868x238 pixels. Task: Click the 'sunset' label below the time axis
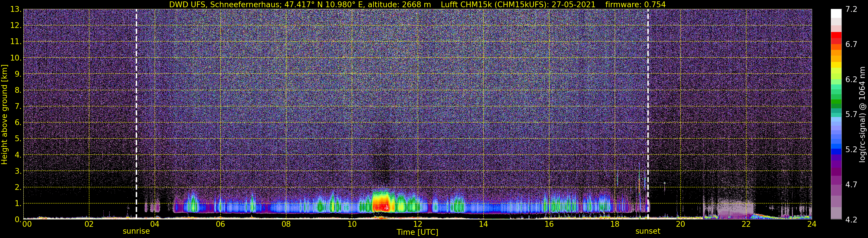[x=648, y=231]
